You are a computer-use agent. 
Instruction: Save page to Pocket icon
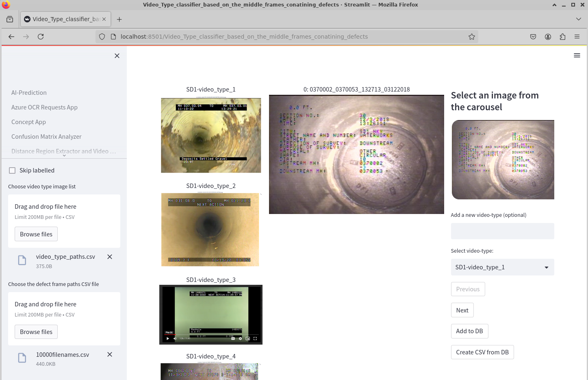[x=533, y=37]
